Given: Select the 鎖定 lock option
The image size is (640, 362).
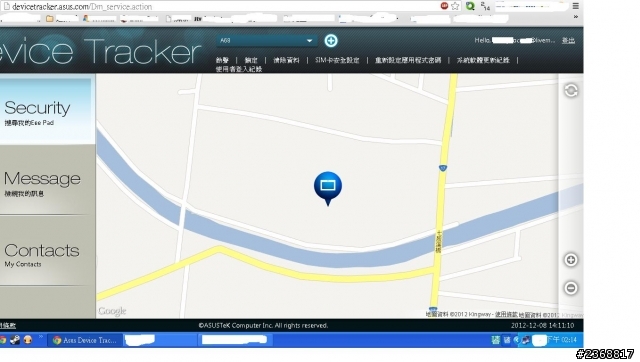Looking at the screenshot, I should pyautogui.click(x=251, y=60).
